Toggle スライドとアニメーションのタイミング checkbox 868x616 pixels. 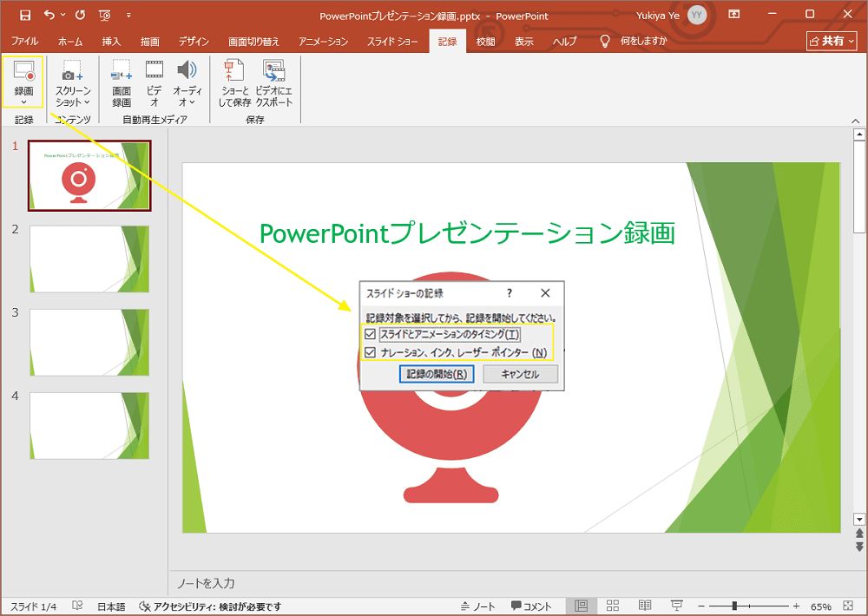point(371,335)
